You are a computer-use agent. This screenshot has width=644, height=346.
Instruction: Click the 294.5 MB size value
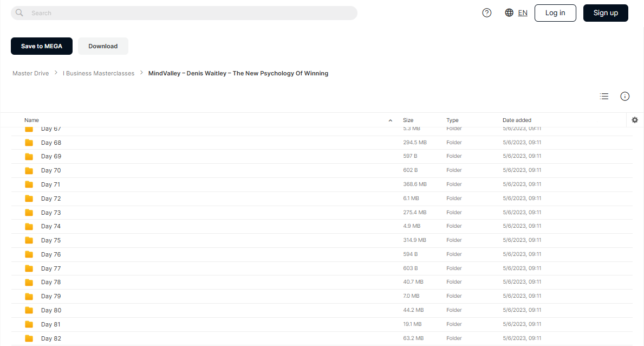[415, 142]
